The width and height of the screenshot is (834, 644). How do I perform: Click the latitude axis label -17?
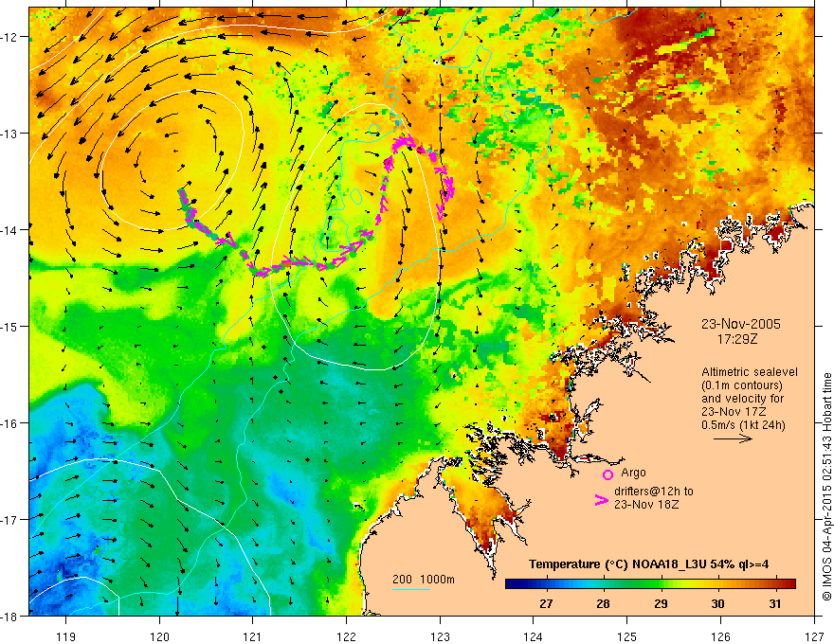pyautogui.click(x=10, y=520)
